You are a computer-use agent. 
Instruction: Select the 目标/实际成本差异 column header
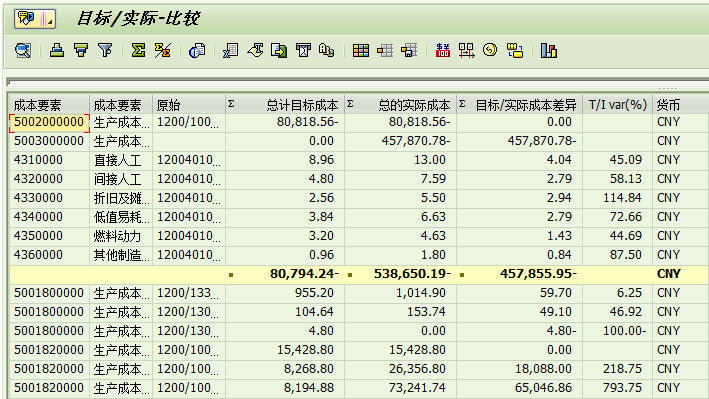pyautogui.click(x=520, y=105)
